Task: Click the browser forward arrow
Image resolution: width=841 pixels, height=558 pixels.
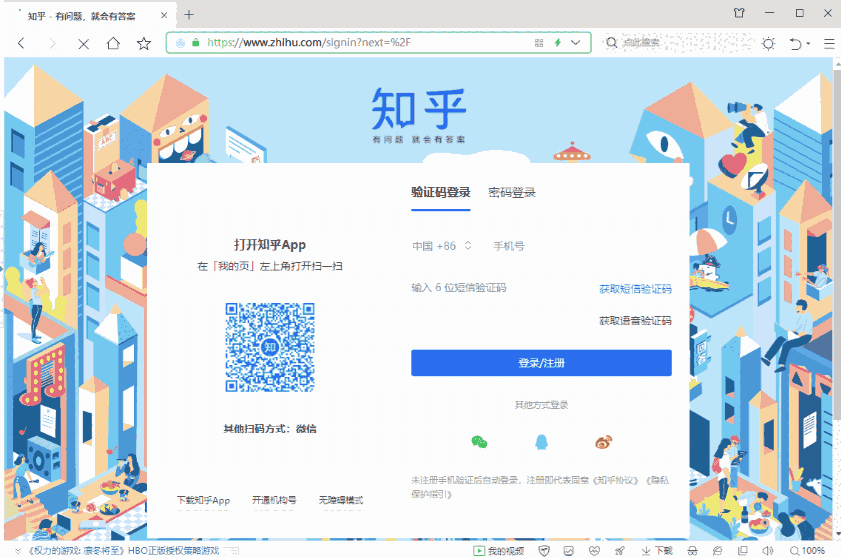Action: (52, 43)
